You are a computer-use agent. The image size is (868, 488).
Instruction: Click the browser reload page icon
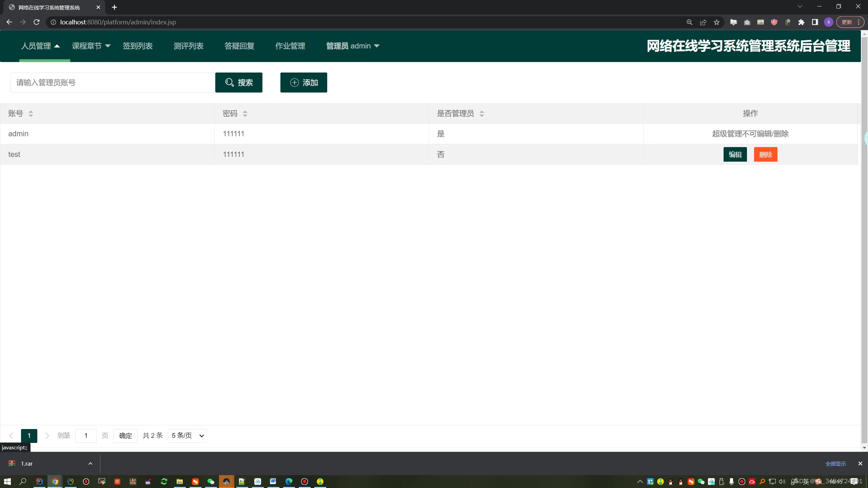click(37, 22)
